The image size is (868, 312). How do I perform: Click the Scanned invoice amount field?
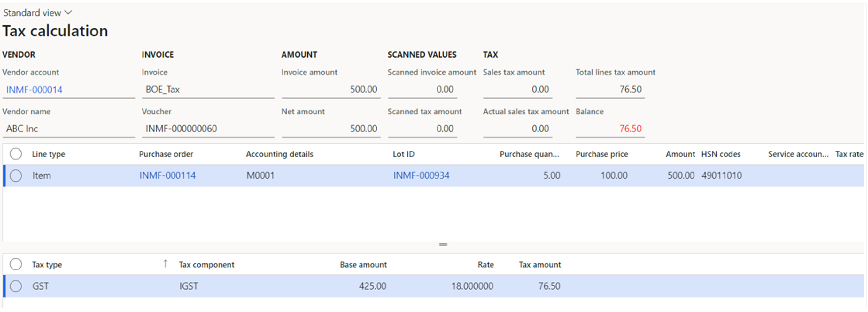pyautogui.click(x=422, y=90)
